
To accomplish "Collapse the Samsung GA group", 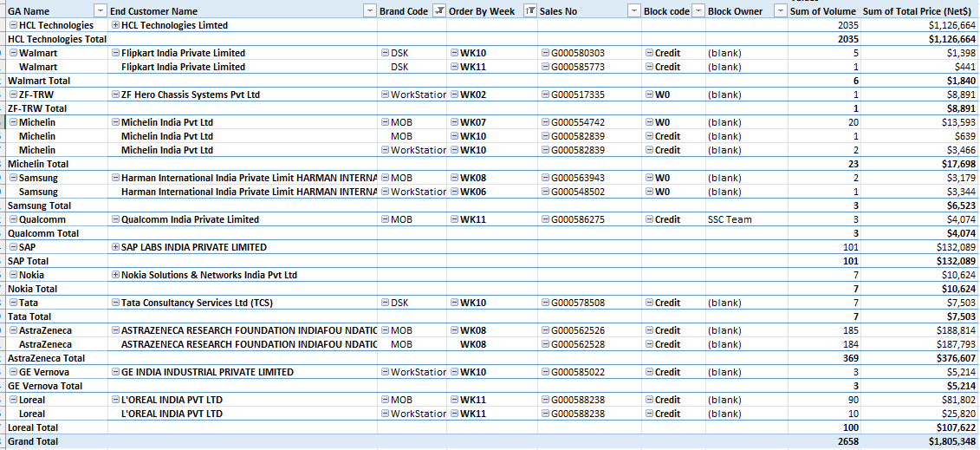I will 14,178.
